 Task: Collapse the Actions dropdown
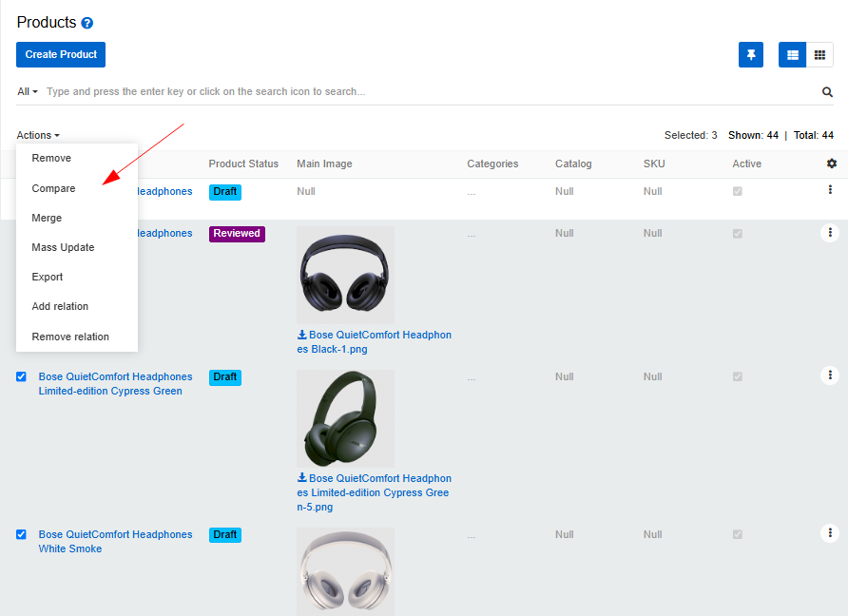click(38, 135)
